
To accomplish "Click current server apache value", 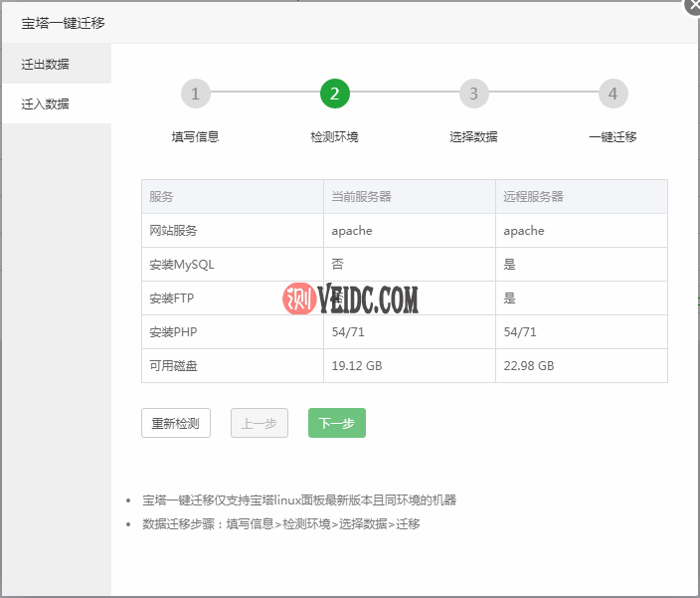I will 352,231.
